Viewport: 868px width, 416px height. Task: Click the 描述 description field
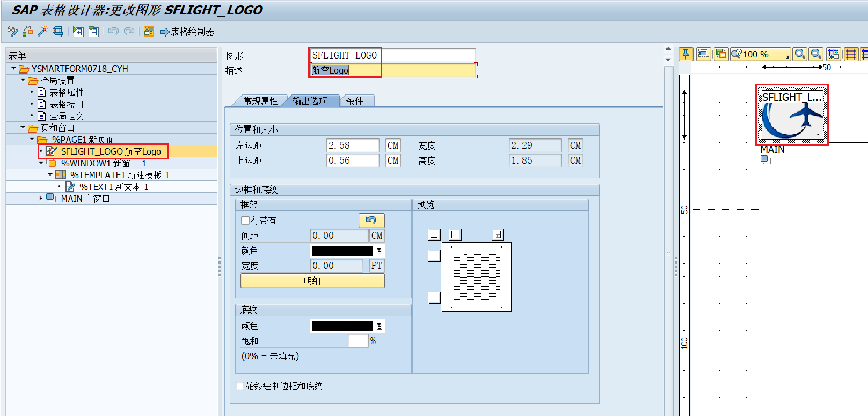point(393,70)
